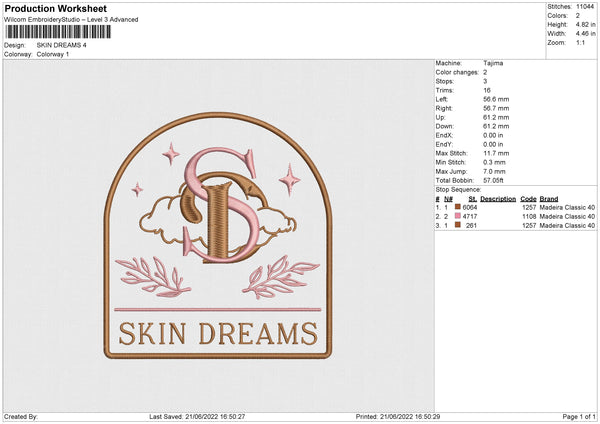Image resolution: width=600 pixels, height=424 pixels.
Task: Click the 'Color changes:' label
Action: pyautogui.click(x=457, y=72)
